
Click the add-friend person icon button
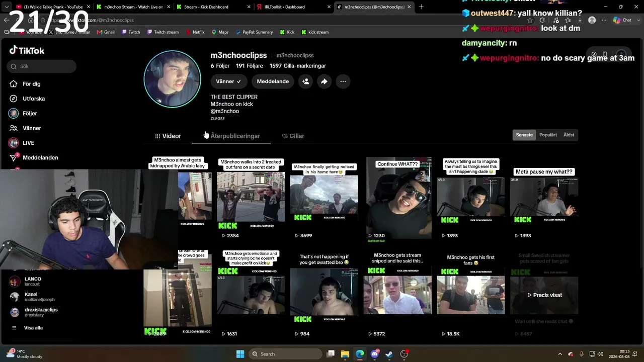coord(305,81)
